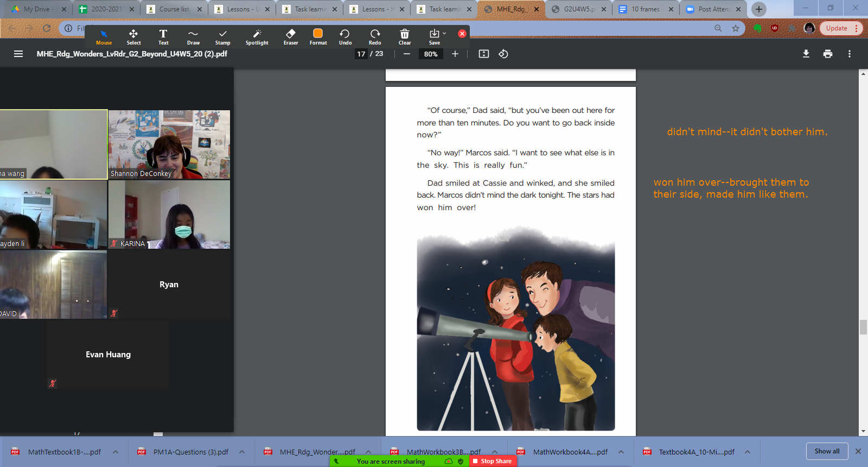Click the Stop Share button
868x467 pixels.
tap(493, 461)
